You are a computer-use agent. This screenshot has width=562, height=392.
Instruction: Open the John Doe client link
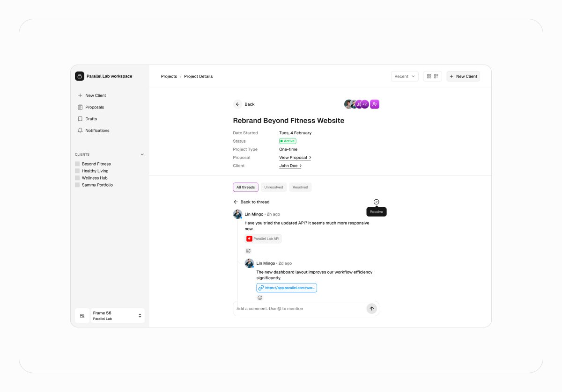click(x=290, y=166)
